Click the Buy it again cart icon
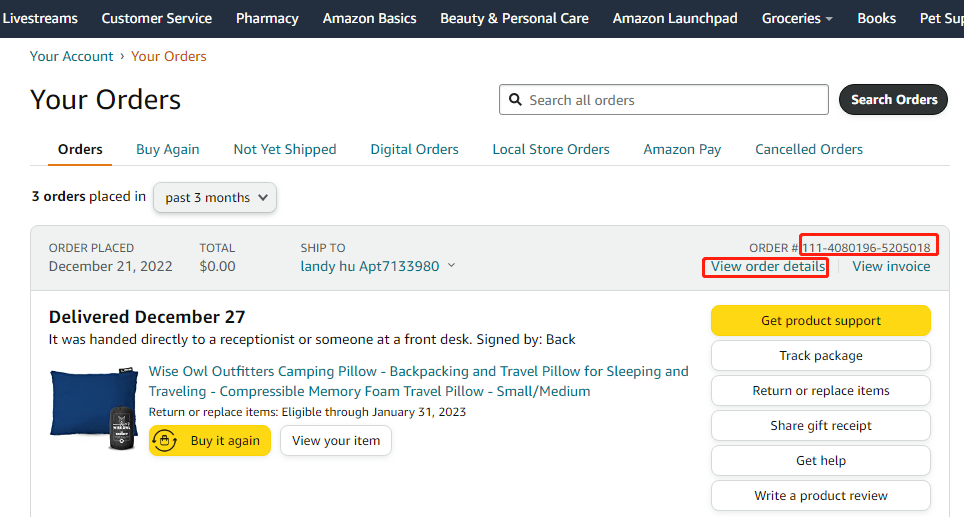Screen dimensions: 964x517 [167, 440]
